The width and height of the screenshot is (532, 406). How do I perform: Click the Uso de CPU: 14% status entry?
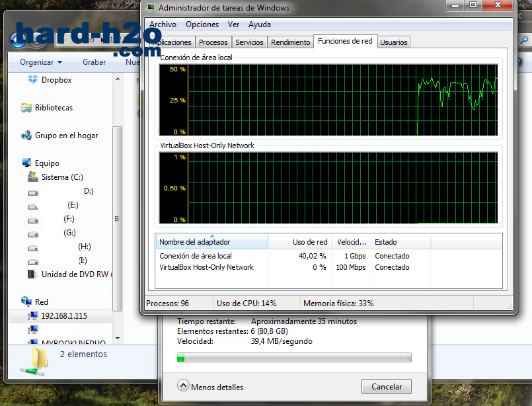pyautogui.click(x=247, y=303)
